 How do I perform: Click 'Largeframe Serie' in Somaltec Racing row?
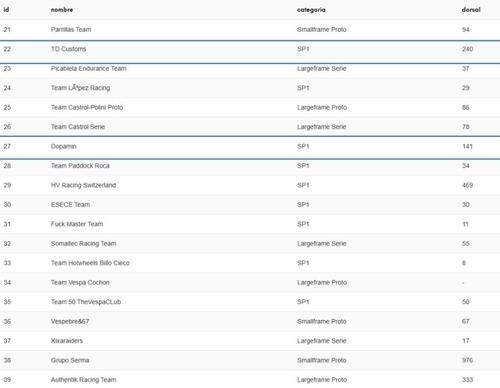(x=322, y=243)
